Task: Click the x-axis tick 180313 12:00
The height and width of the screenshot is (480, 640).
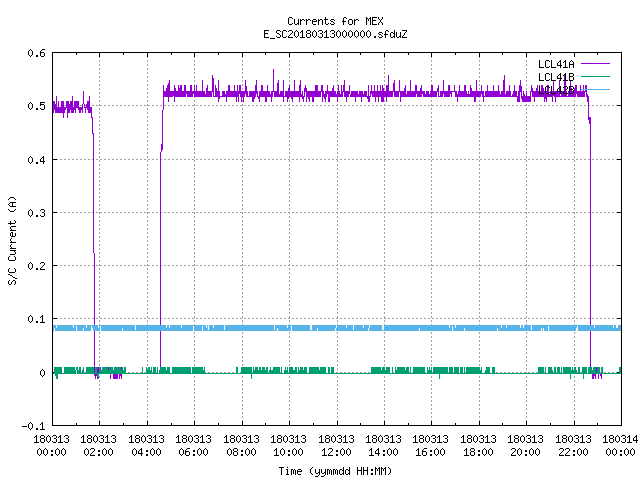Action: click(336, 445)
